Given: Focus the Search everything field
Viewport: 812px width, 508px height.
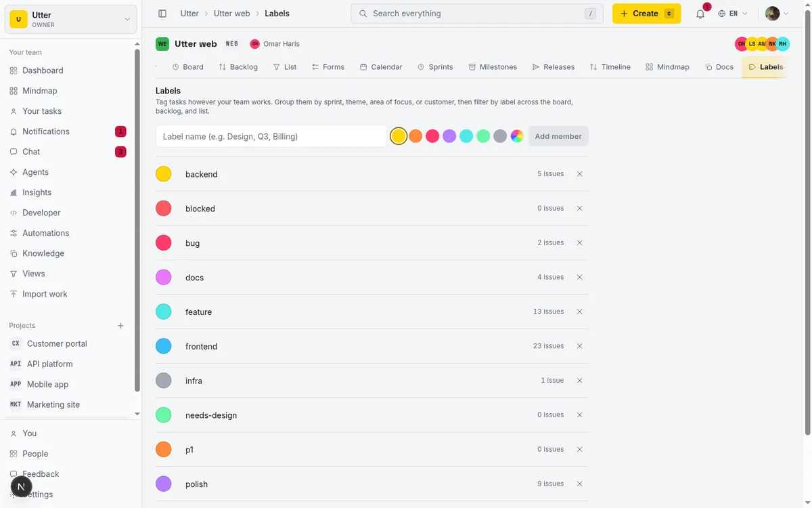Looking at the screenshot, I should 477,14.
